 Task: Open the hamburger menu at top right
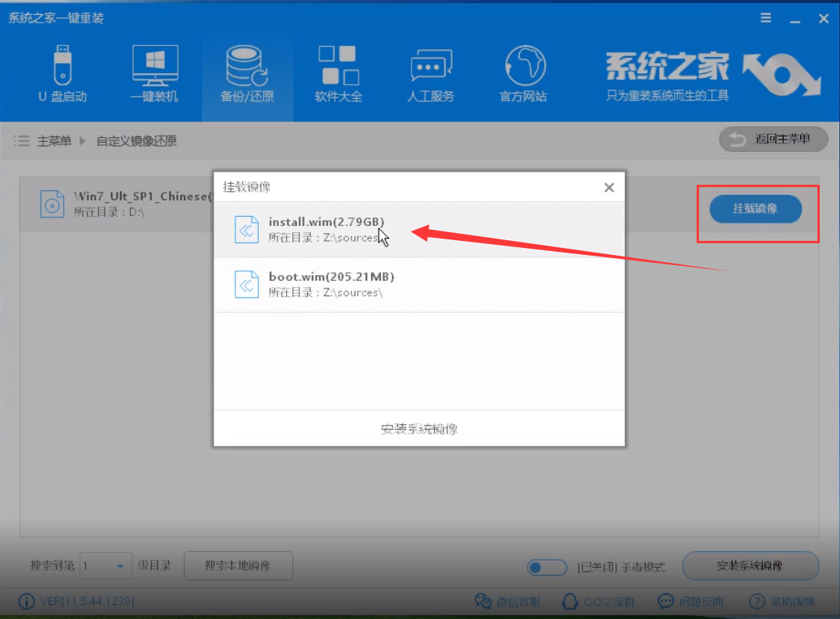(x=765, y=17)
